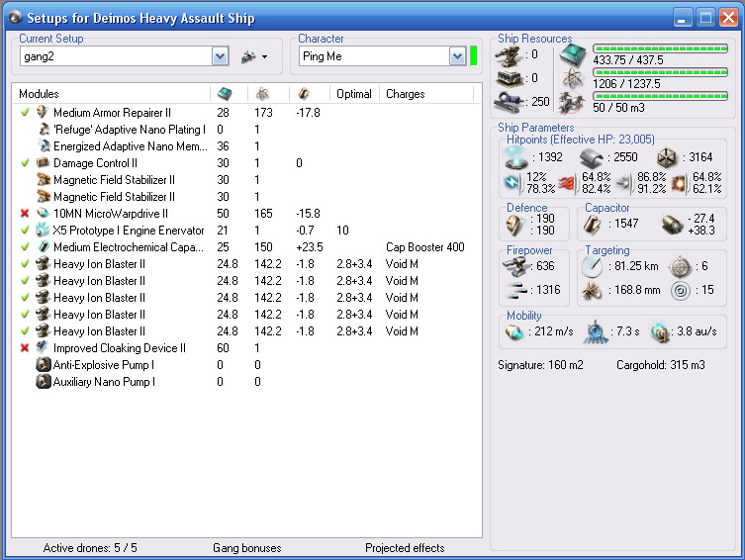Click the CPU column header icon
Viewport: 745px width, 560px height.
click(x=225, y=94)
